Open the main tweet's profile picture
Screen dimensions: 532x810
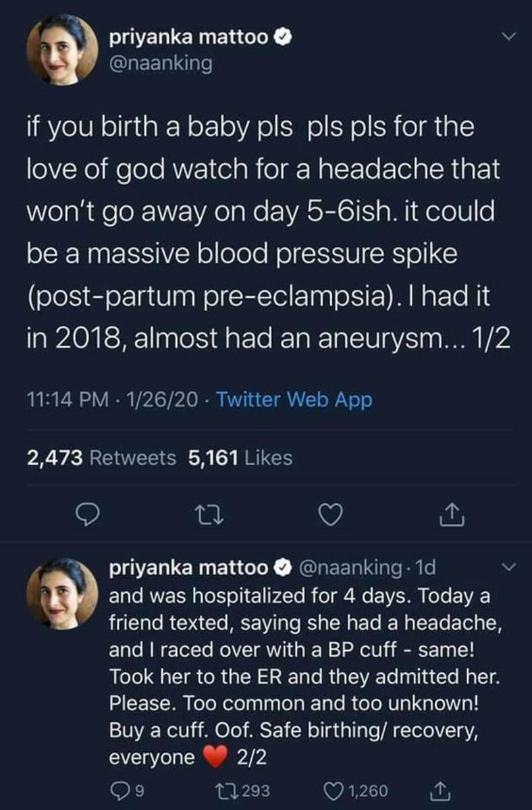tap(61, 49)
